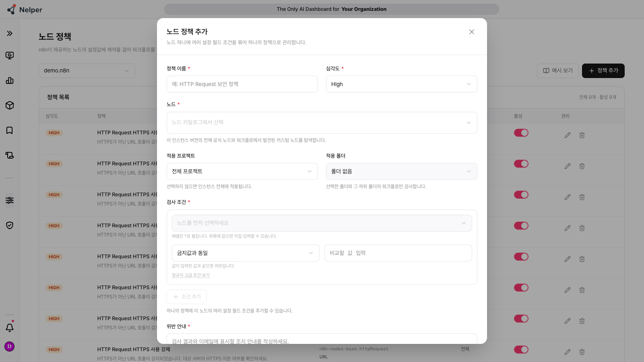Click the 위반 안내 text area
Screen dimensions: 644x362
tap(322, 339)
